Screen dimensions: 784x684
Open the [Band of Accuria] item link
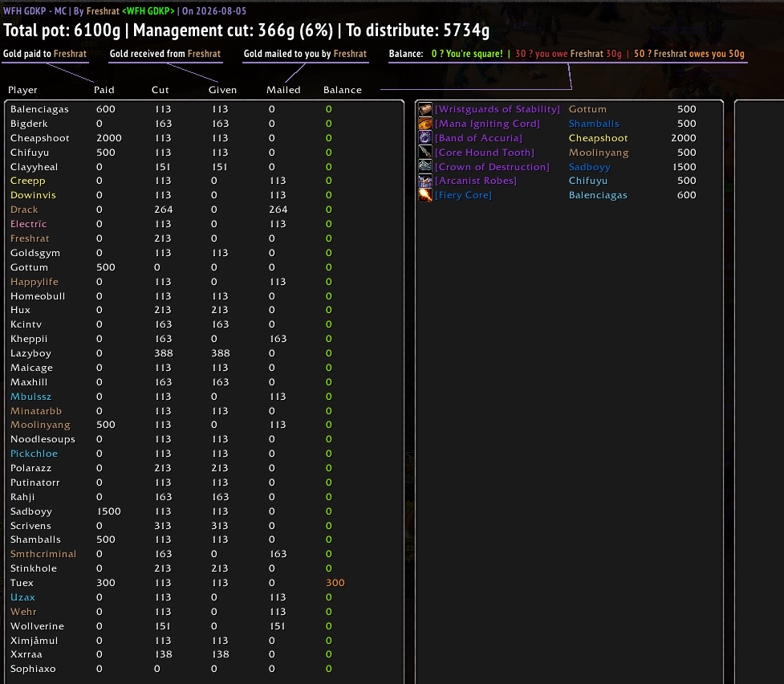[478, 138]
